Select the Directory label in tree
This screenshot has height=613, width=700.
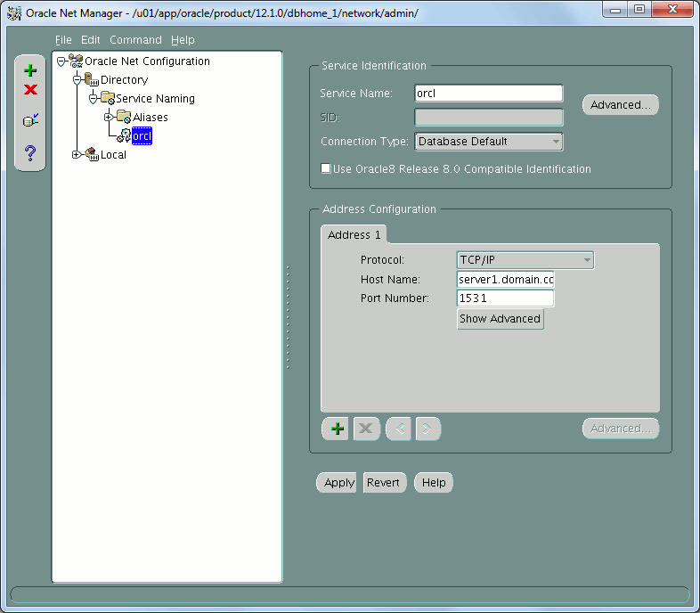tap(124, 79)
